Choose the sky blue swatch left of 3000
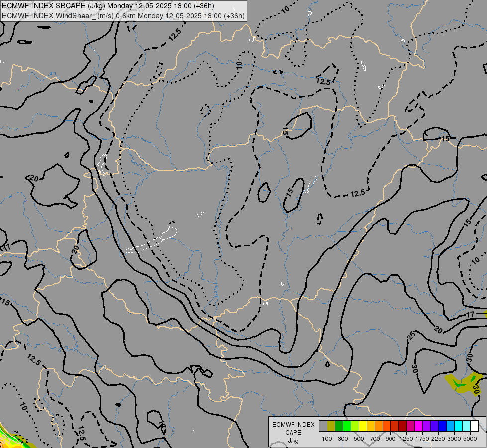The image size is (487, 448). [x=450, y=426]
